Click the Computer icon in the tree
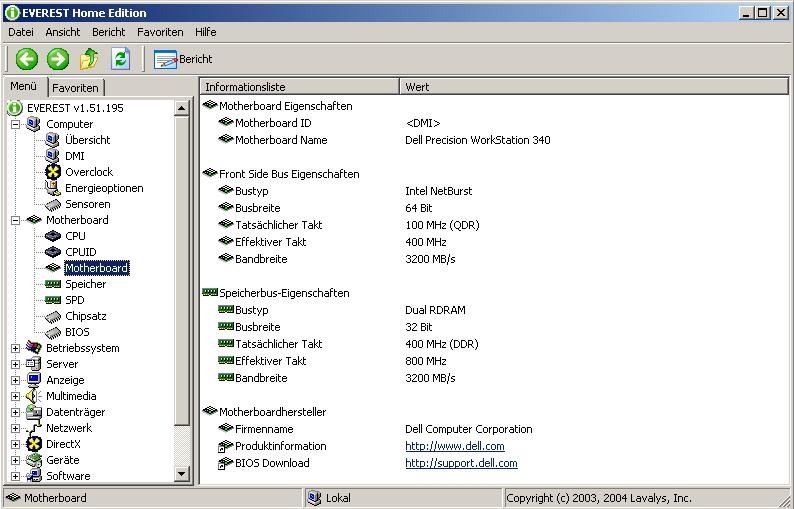The image size is (794, 509). (33, 124)
